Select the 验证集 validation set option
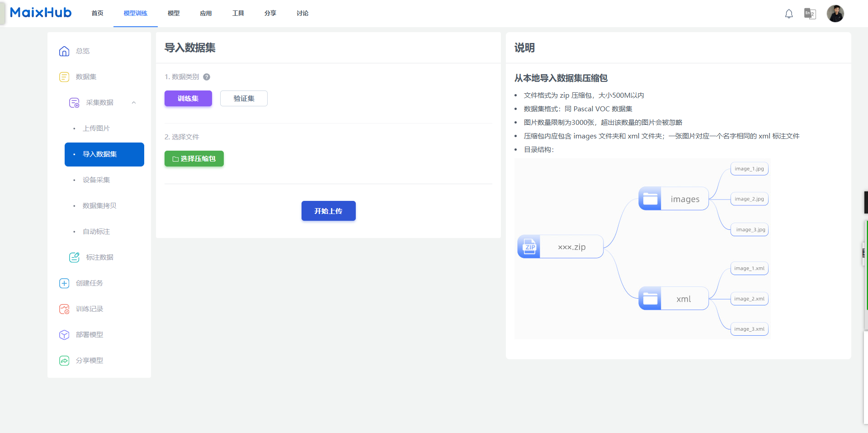Screen dimensions: 868x433 244,98
